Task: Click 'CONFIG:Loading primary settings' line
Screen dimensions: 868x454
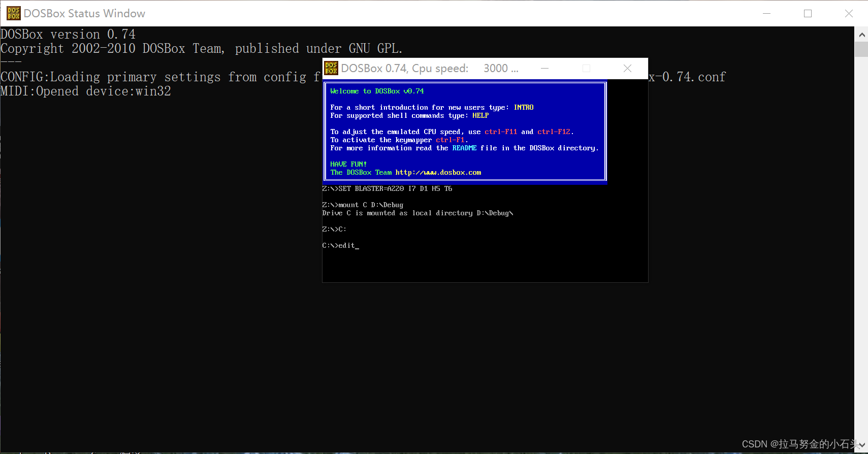Action: (x=161, y=77)
